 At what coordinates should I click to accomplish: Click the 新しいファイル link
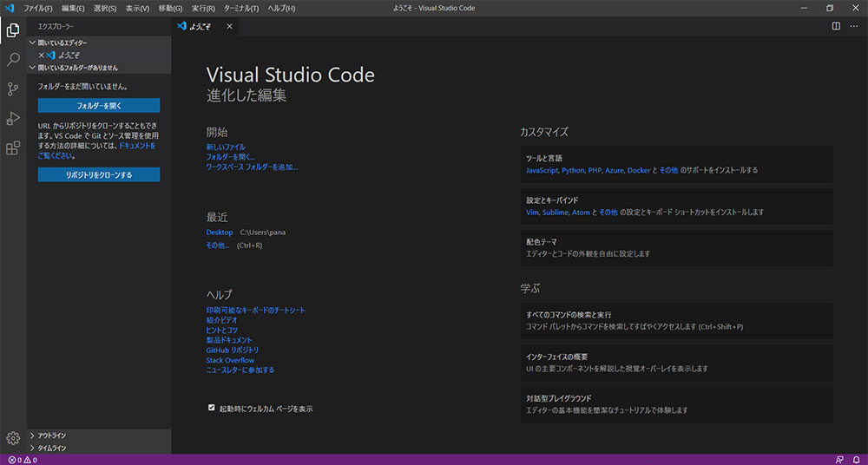tap(226, 147)
